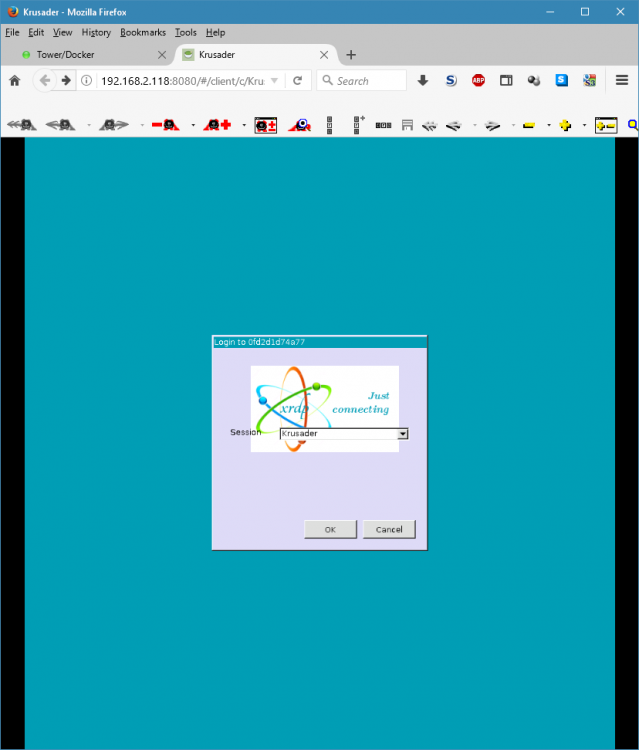Viewport: 639px width, 750px height.
Task: Toggle the sidebar panel icon
Action: [506, 80]
